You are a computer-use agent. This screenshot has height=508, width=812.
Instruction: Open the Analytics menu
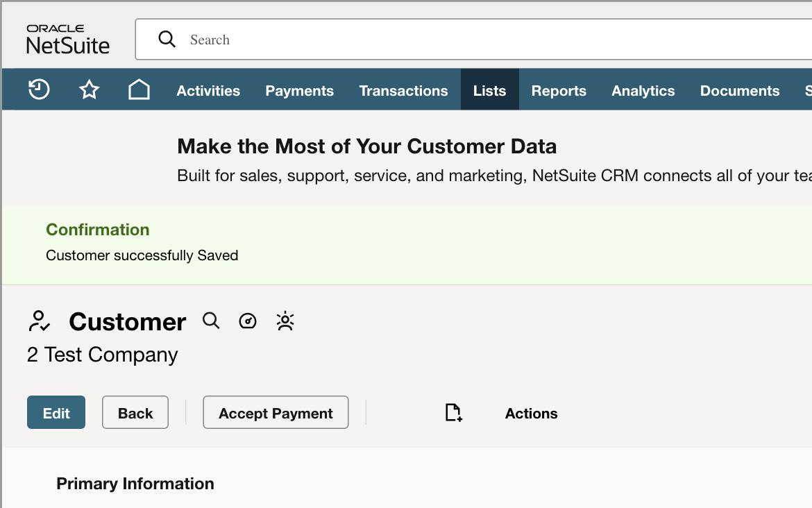(643, 91)
